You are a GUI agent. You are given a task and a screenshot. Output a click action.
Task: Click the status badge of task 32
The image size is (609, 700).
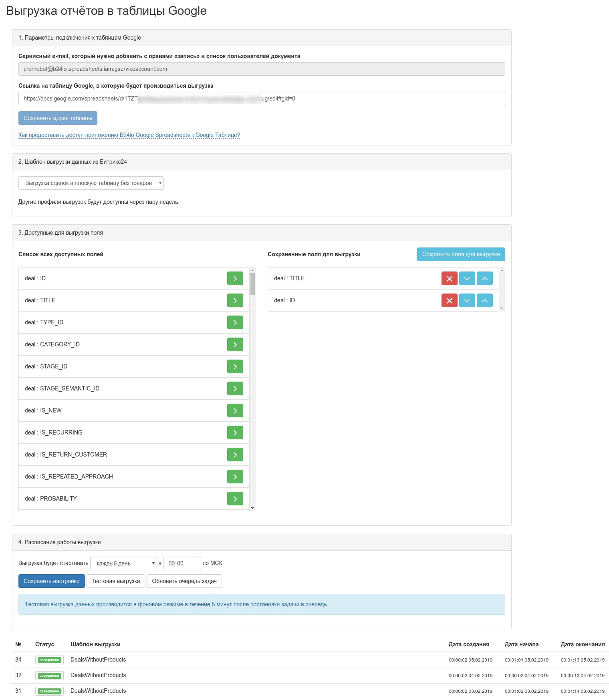click(x=49, y=676)
